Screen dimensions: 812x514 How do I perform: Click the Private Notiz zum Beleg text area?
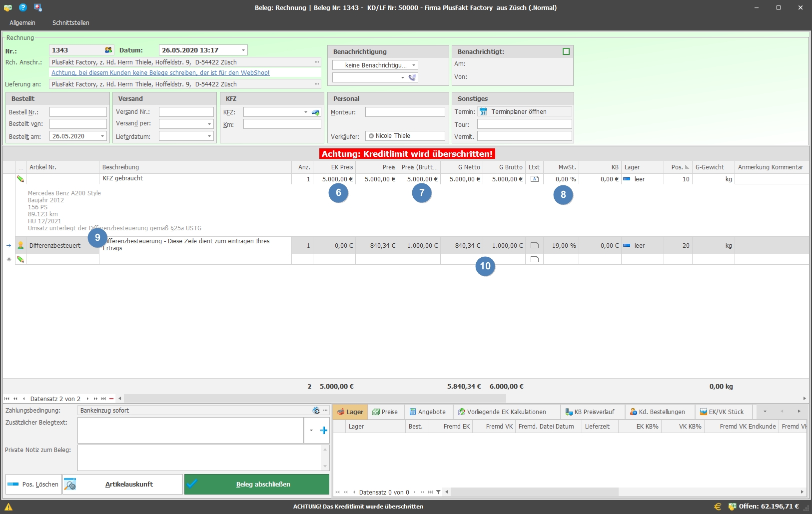[199, 458]
